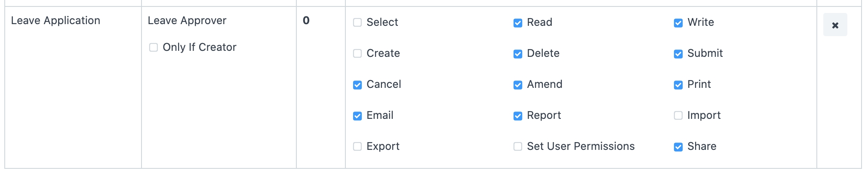Open the Leave Application document type
868x174 pixels.
(55, 21)
